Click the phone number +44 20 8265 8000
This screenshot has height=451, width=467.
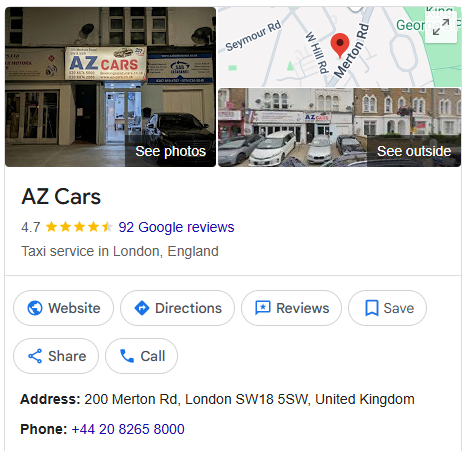pos(128,429)
